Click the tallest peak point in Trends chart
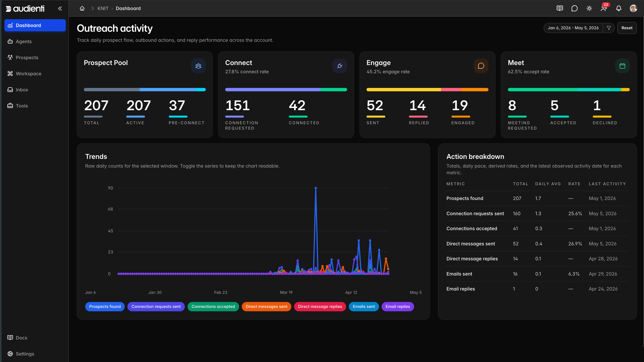Image resolution: width=644 pixels, height=362 pixels. (316, 188)
